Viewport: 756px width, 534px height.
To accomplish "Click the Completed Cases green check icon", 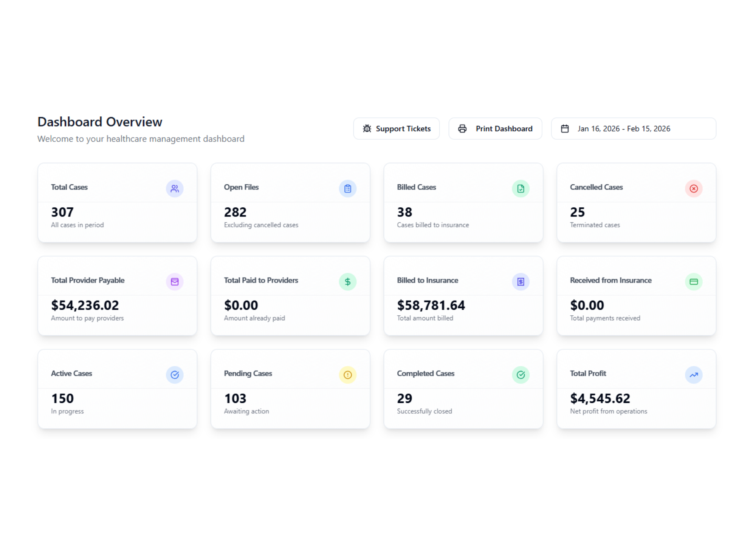I will tap(521, 375).
